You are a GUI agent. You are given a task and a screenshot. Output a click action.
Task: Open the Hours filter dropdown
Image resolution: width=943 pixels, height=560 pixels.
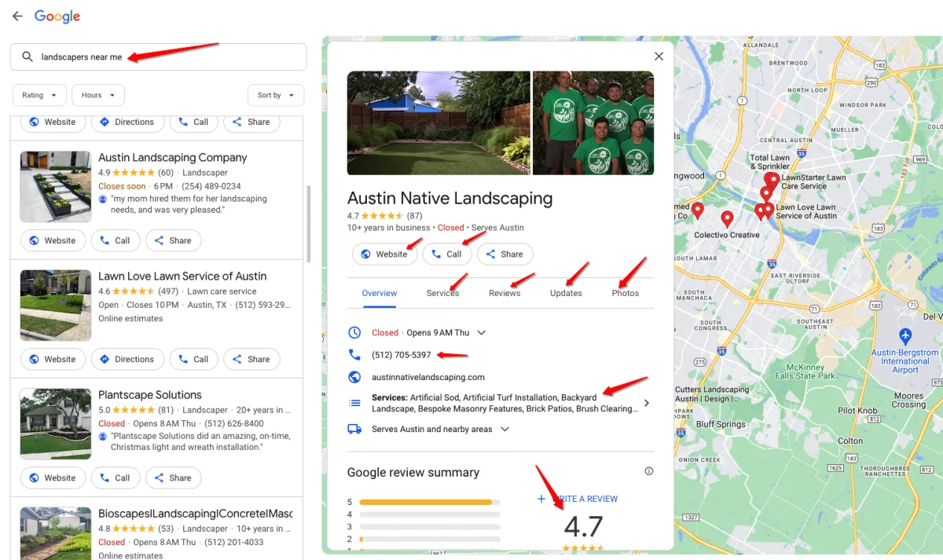point(98,95)
